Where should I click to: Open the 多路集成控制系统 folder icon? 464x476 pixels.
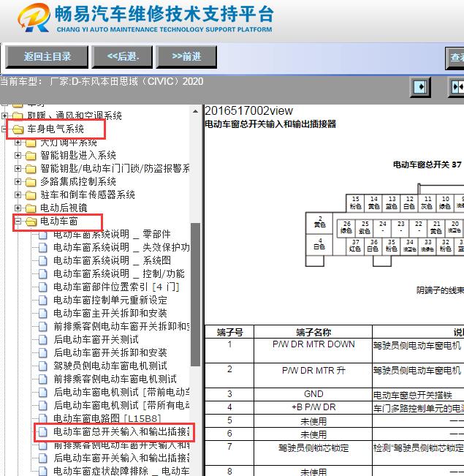coord(31,182)
